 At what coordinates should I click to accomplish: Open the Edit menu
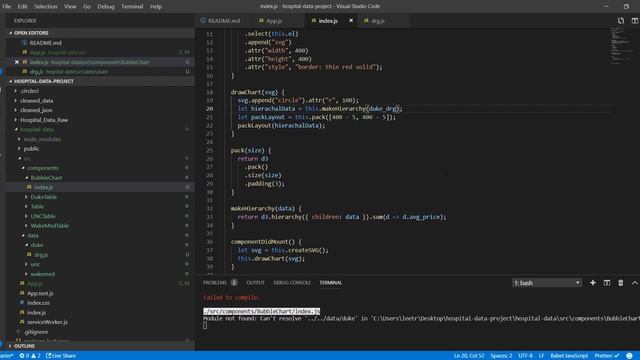click(x=22, y=7)
